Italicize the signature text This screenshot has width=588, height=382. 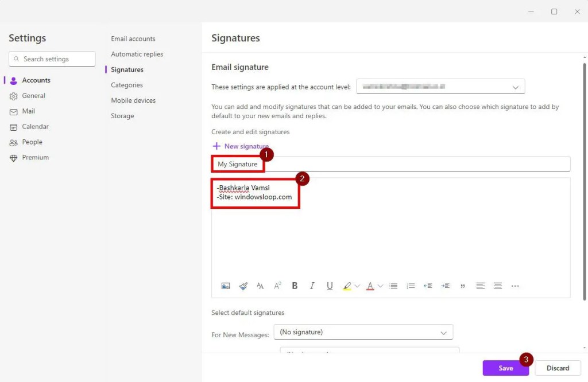click(x=312, y=286)
